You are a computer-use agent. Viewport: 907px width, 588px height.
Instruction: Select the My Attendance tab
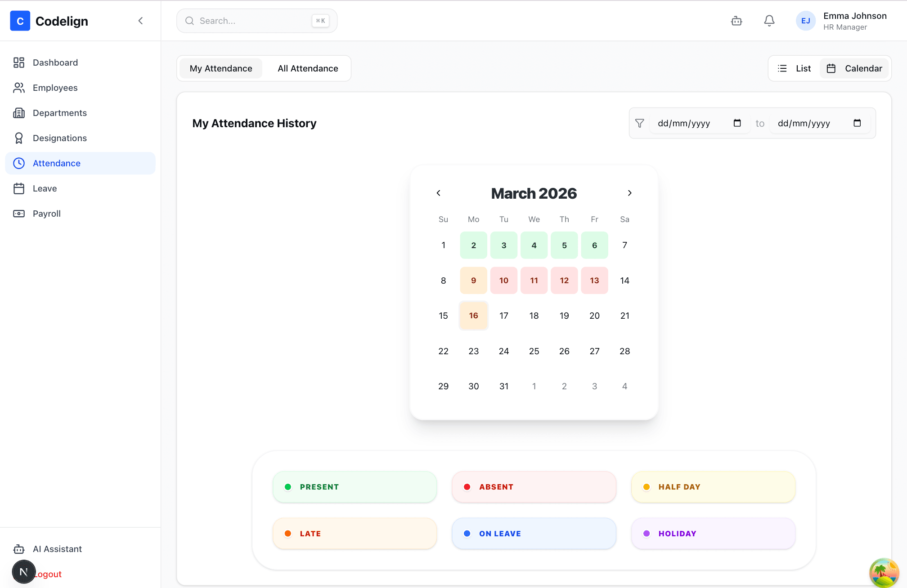220,68
